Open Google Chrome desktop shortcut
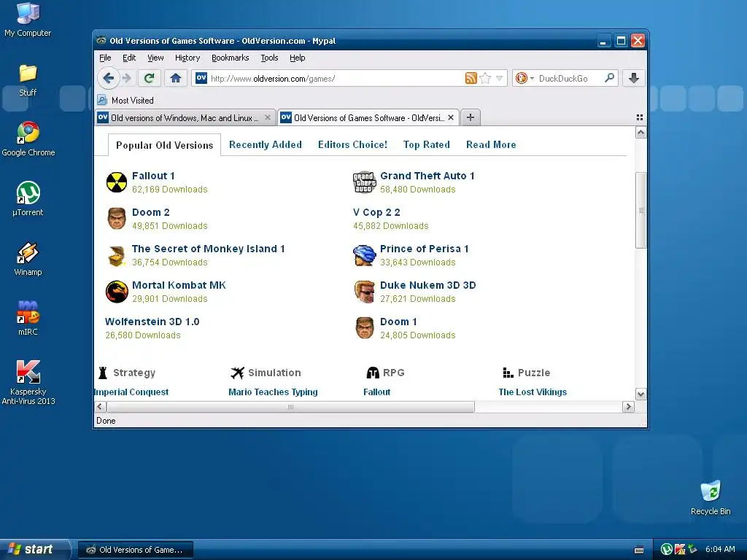The width and height of the screenshot is (747, 560). point(28,139)
